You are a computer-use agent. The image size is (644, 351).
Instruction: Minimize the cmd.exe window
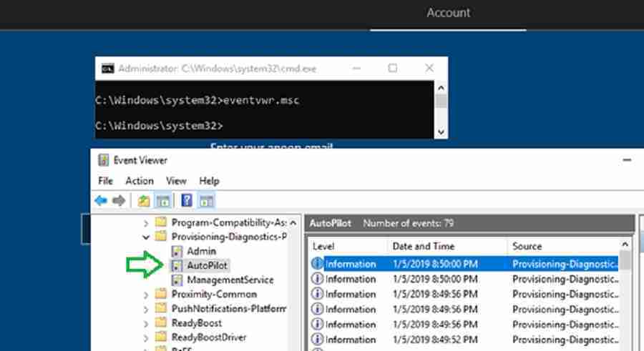click(356, 68)
